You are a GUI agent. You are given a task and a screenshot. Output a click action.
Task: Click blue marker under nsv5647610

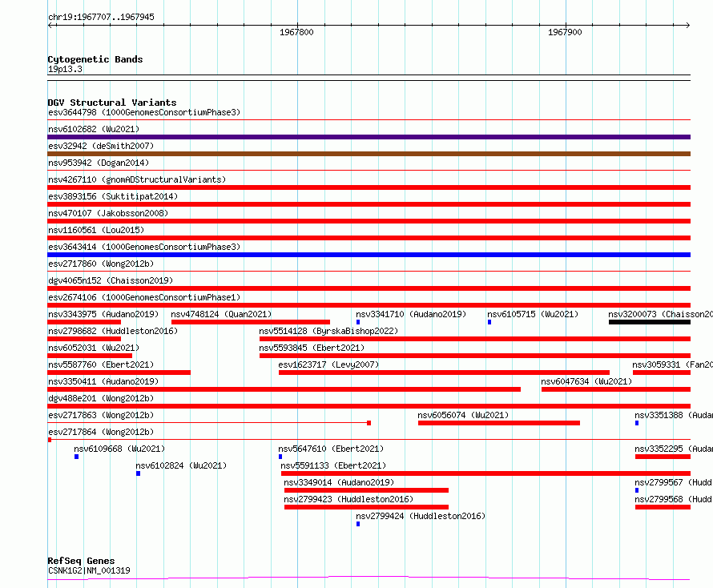280,457
